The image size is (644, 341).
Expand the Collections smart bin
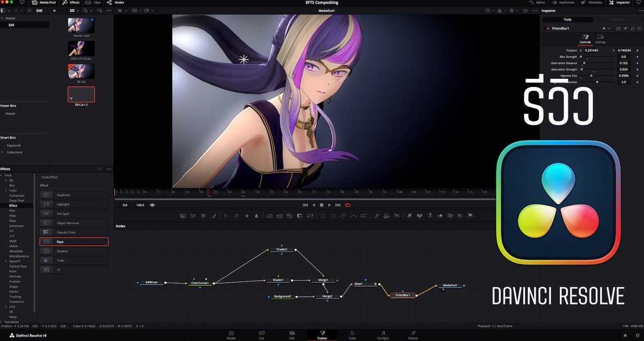[2, 152]
